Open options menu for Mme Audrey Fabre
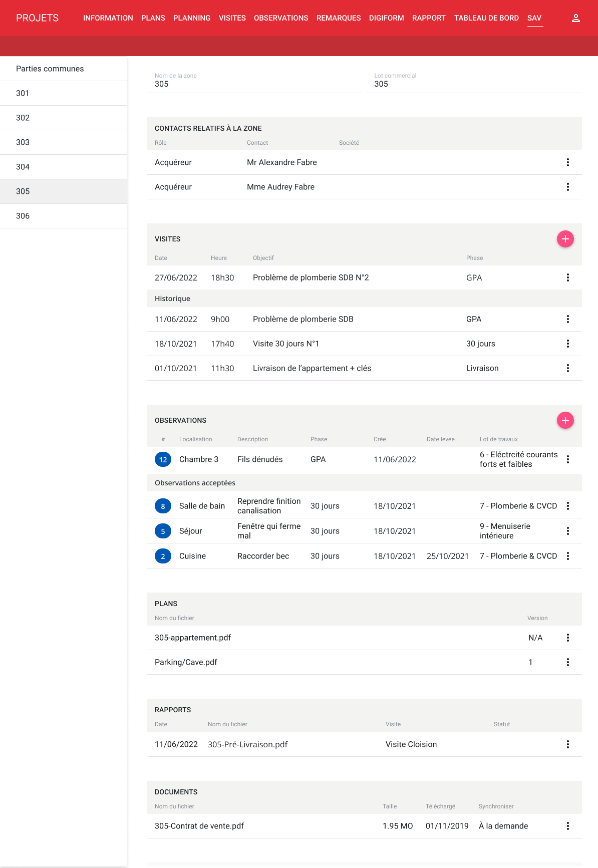Image resolution: width=598 pixels, height=868 pixels. [x=567, y=187]
